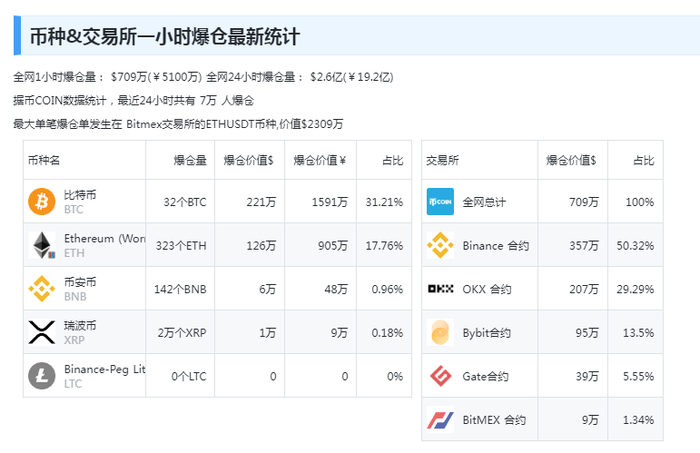Click the BitMEX exchange logo icon
The height and width of the screenshot is (453, 700).
pos(440,420)
